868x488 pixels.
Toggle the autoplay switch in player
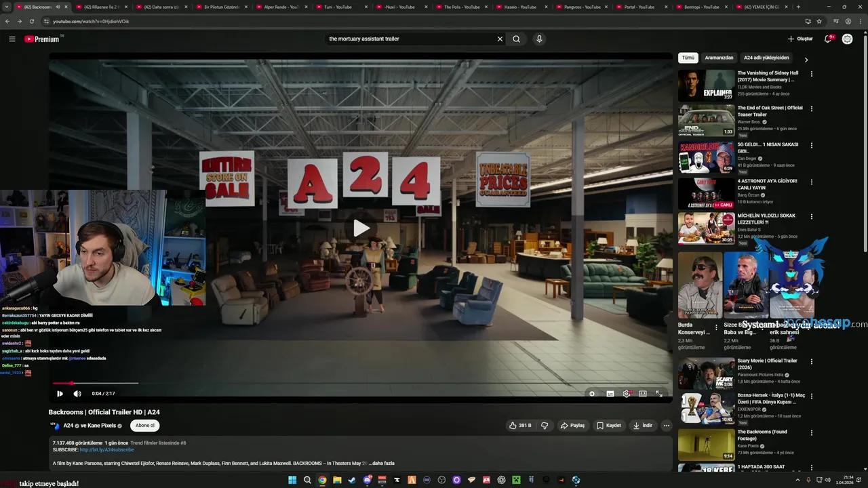click(x=592, y=393)
